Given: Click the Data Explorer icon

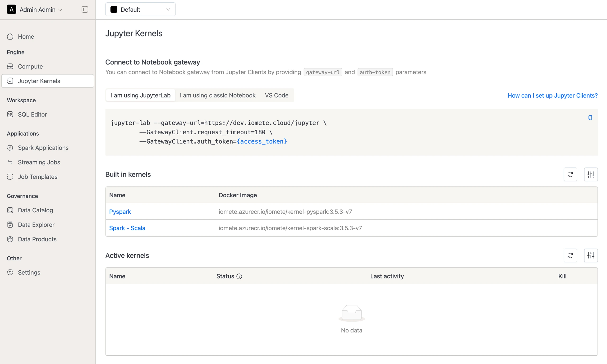Looking at the screenshot, I should pos(10,225).
